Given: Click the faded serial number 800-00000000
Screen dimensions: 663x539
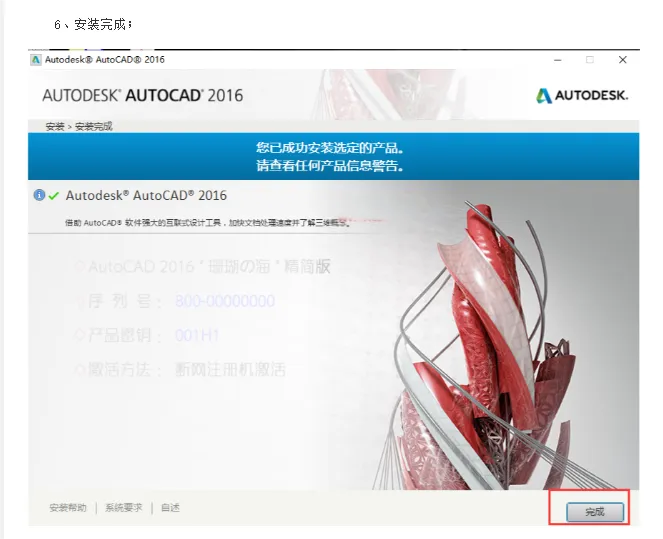Looking at the screenshot, I should coord(225,301).
